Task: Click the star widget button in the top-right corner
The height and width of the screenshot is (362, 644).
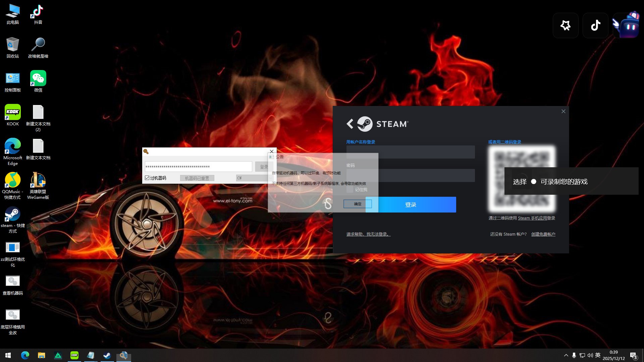Action: pos(566,25)
